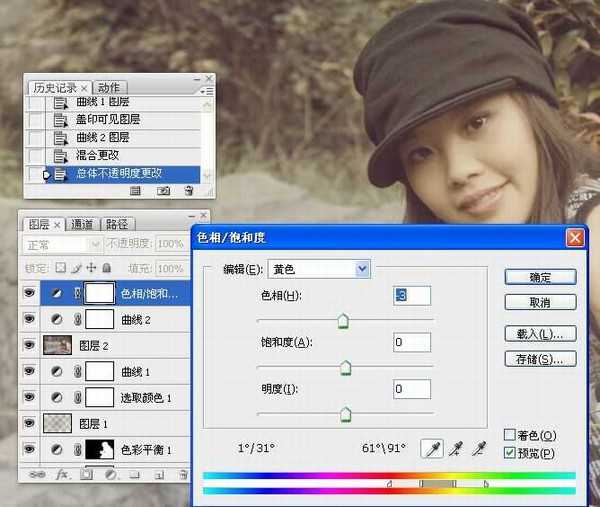Image resolution: width=600 pixels, height=507 pixels.
Task: Click the 确定 (OK) button
Action: coord(540,276)
